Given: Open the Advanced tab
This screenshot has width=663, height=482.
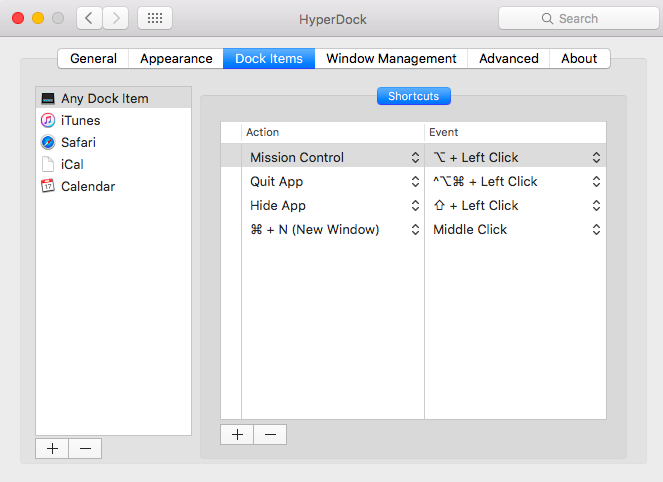Looking at the screenshot, I should [509, 58].
